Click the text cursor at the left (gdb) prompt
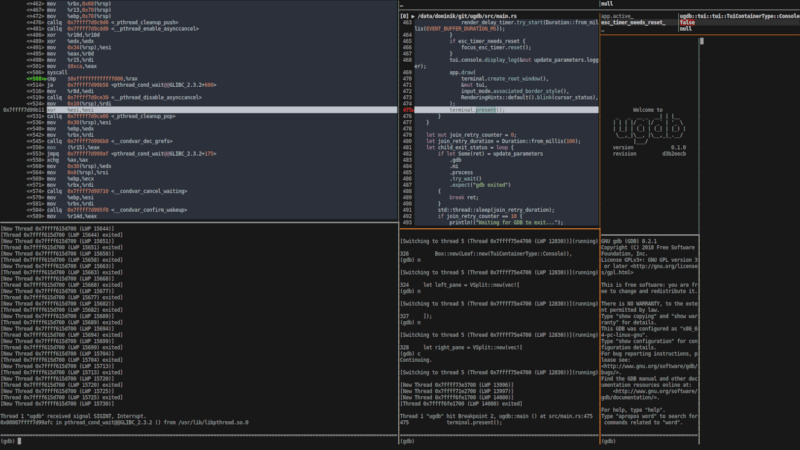This screenshot has height=450, width=800. 19,441
